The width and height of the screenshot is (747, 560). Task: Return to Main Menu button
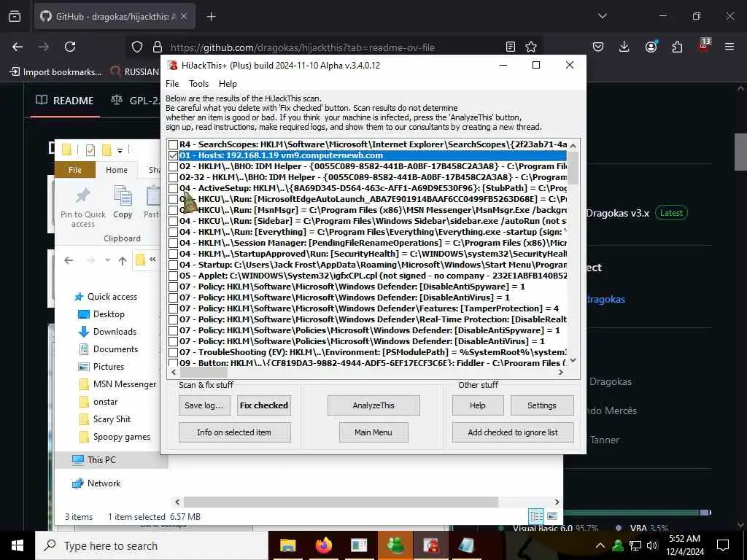click(x=373, y=432)
